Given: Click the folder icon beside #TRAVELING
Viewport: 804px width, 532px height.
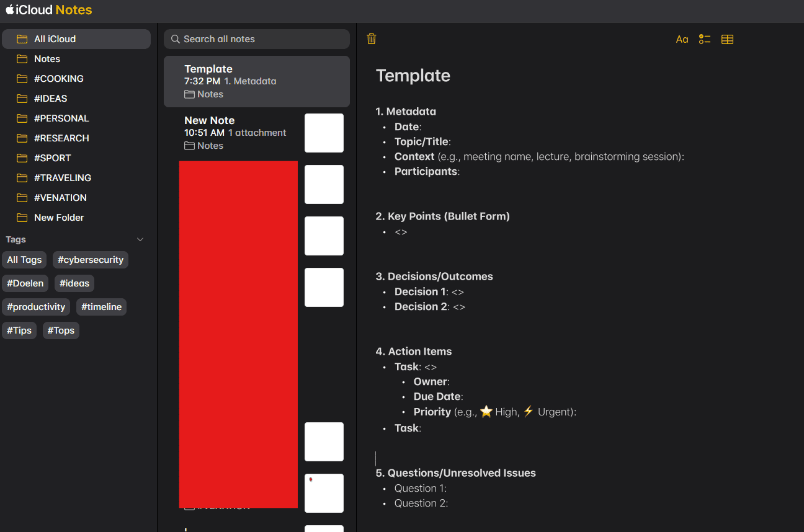Looking at the screenshot, I should click(x=22, y=178).
